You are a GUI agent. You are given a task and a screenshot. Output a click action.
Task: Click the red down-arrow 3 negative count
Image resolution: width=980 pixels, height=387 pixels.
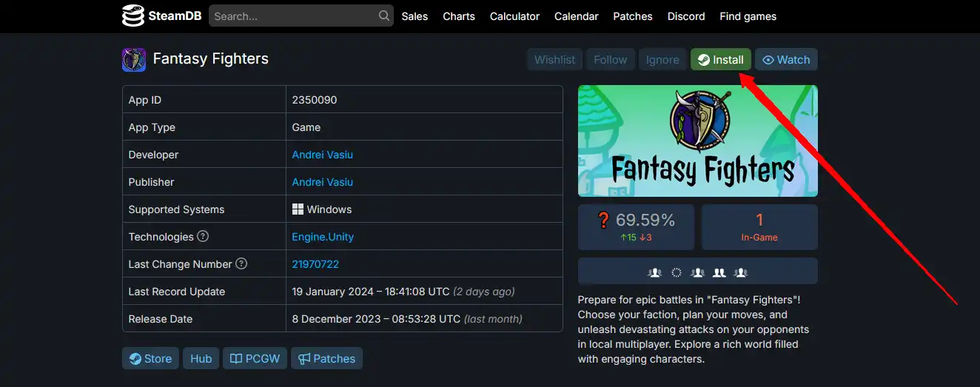pos(645,238)
